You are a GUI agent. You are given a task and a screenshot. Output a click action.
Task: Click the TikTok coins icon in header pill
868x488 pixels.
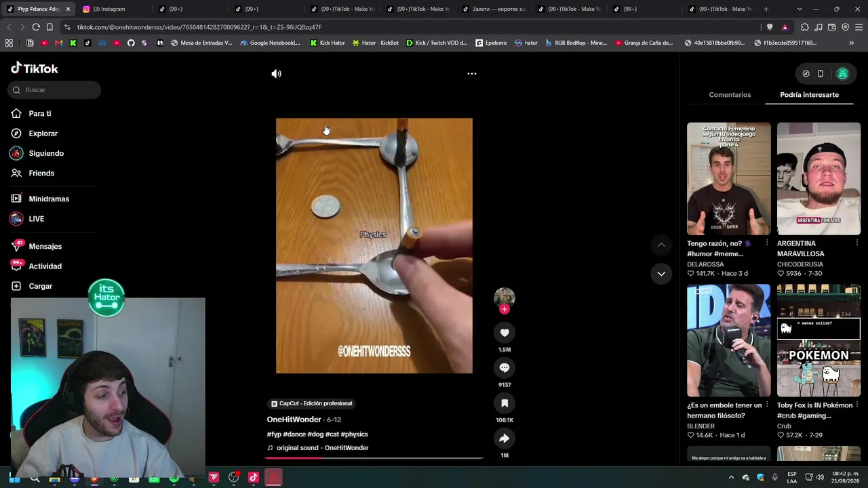tap(806, 74)
